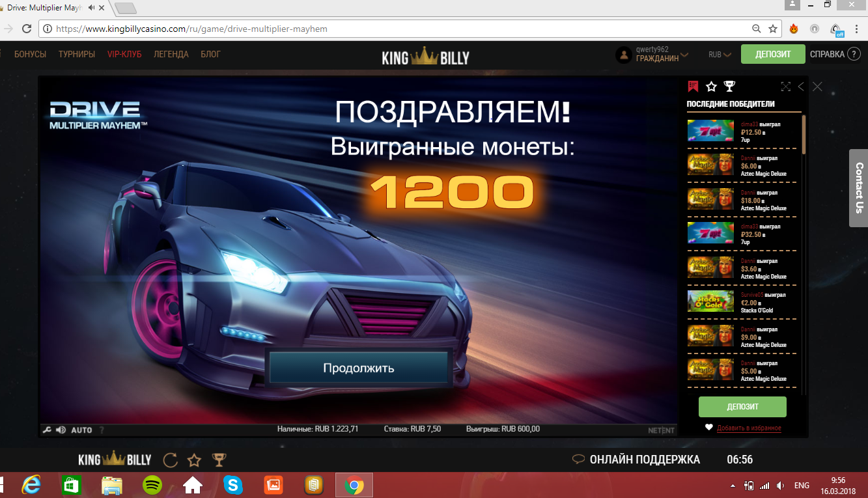This screenshot has height=498, width=868.
Task: Open Spotify from the taskbar
Action: point(152,485)
